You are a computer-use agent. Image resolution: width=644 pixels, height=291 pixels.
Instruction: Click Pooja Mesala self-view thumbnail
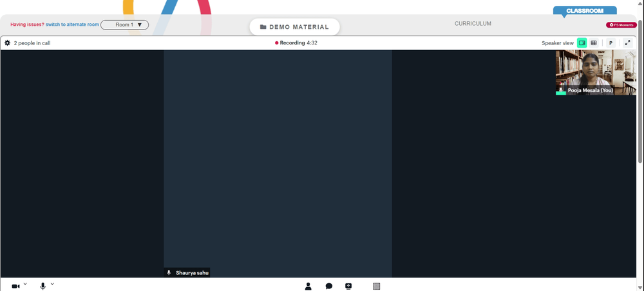(x=596, y=73)
